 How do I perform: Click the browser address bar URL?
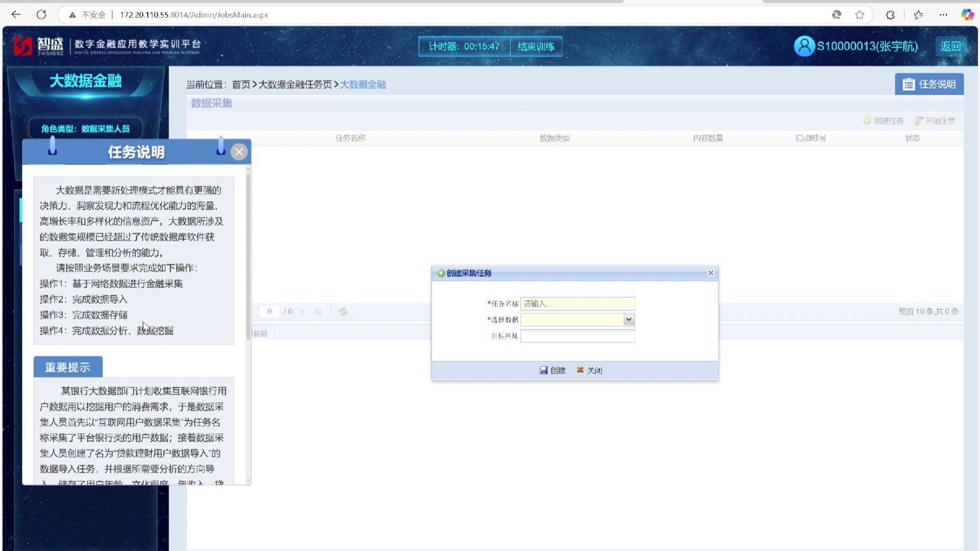(194, 15)
